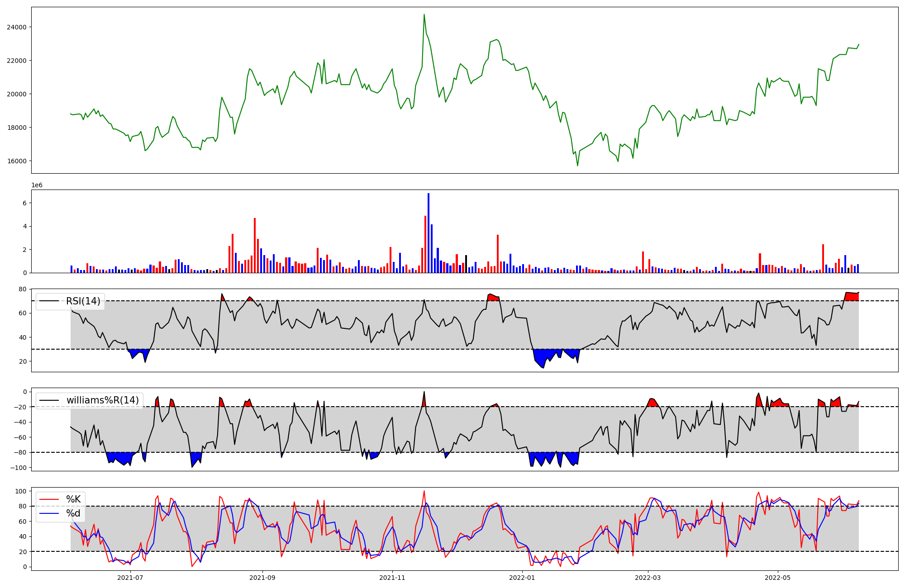Click the highest peak of green price line
The height and width of the screenshot is (588, 905).
click(x=424, y=15)
